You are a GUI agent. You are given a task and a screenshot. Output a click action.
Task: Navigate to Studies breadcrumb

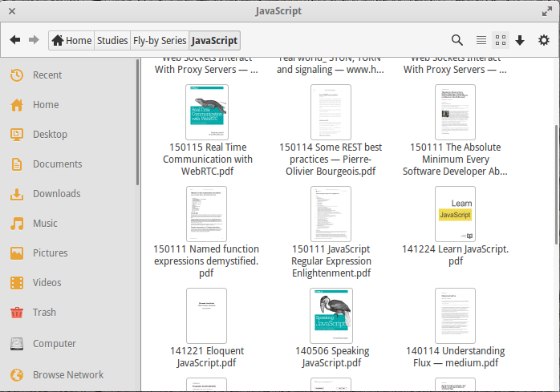pos(112,40)
